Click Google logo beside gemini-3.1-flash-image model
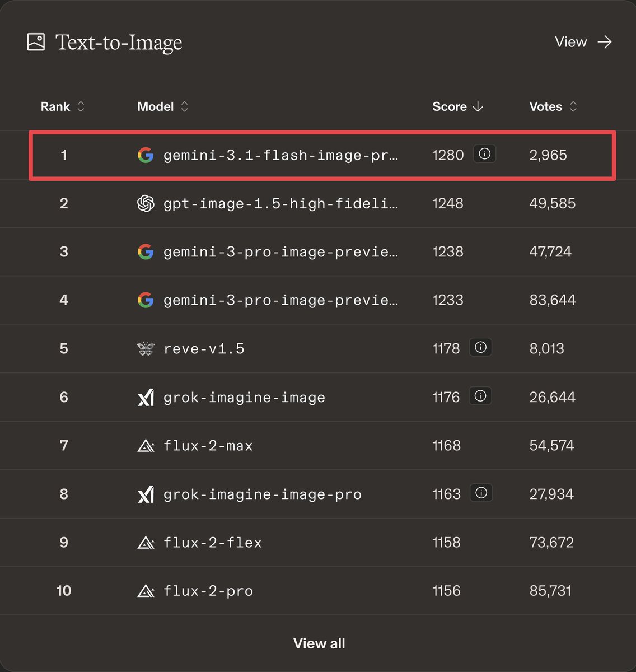Screen dimensions: 636x672 (146, 155)
